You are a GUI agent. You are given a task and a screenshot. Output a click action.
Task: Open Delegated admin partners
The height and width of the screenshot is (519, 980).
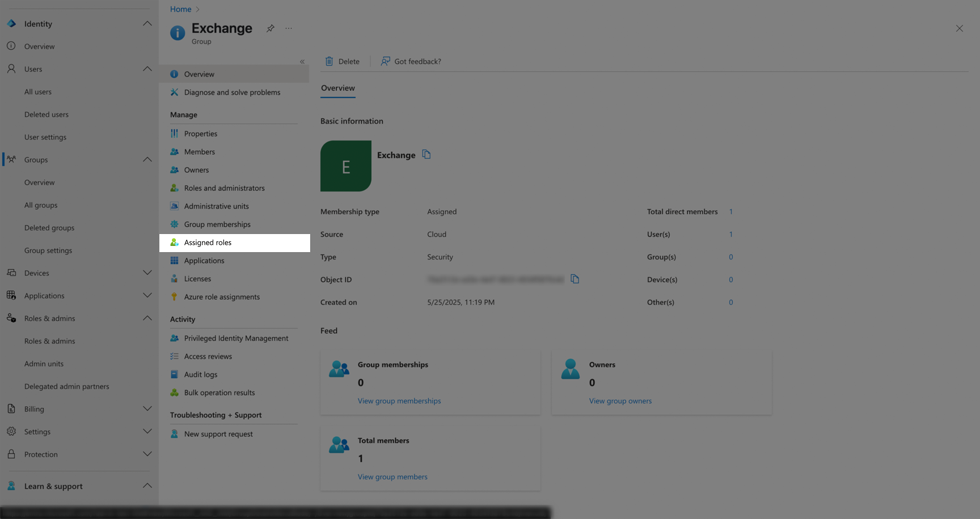67,386
